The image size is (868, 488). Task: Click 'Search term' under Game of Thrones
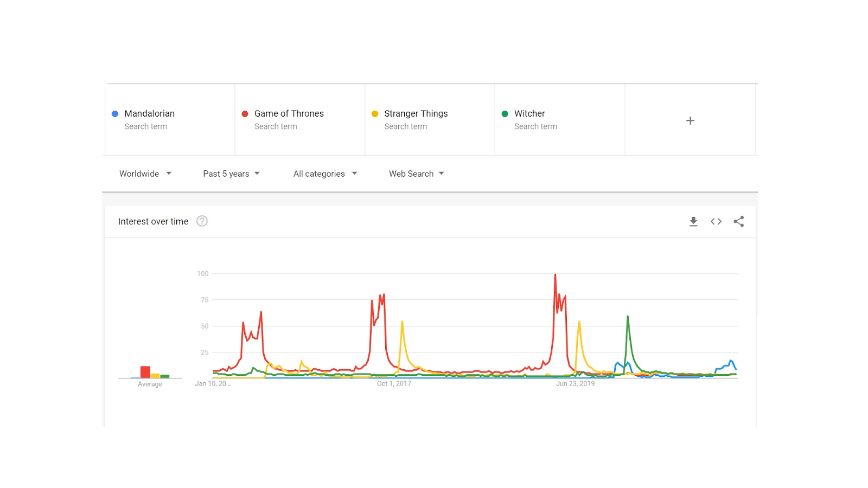(276, 126)
